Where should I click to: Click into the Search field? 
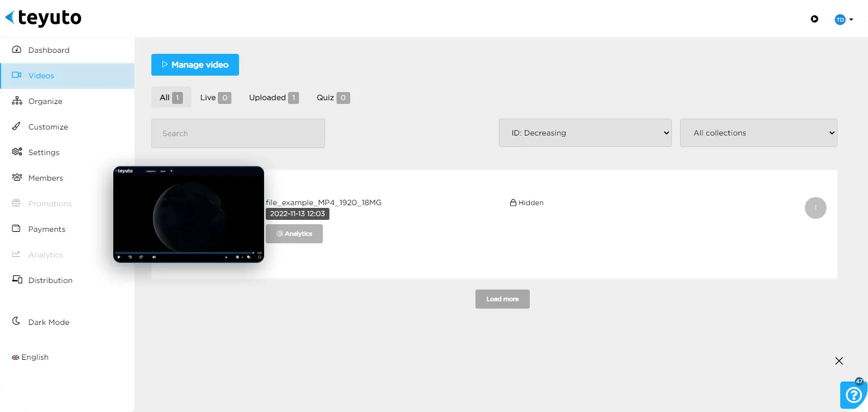click(238, 133)
